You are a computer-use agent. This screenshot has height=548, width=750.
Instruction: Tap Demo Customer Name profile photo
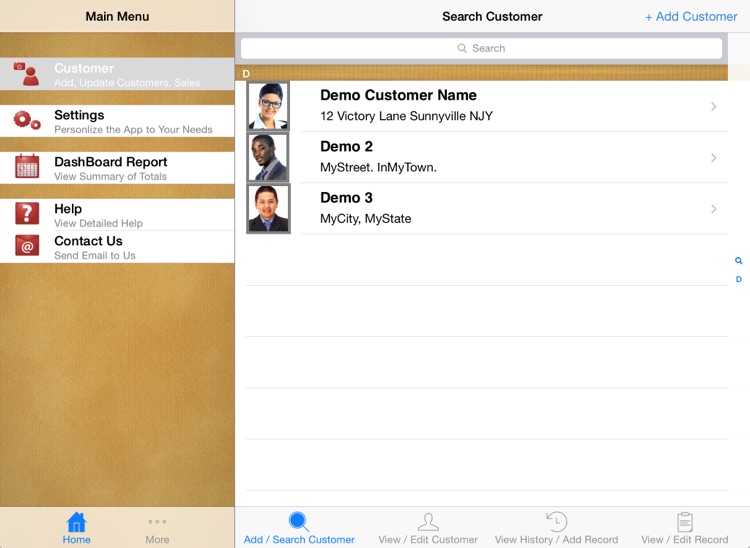click(x=268, y=106)
